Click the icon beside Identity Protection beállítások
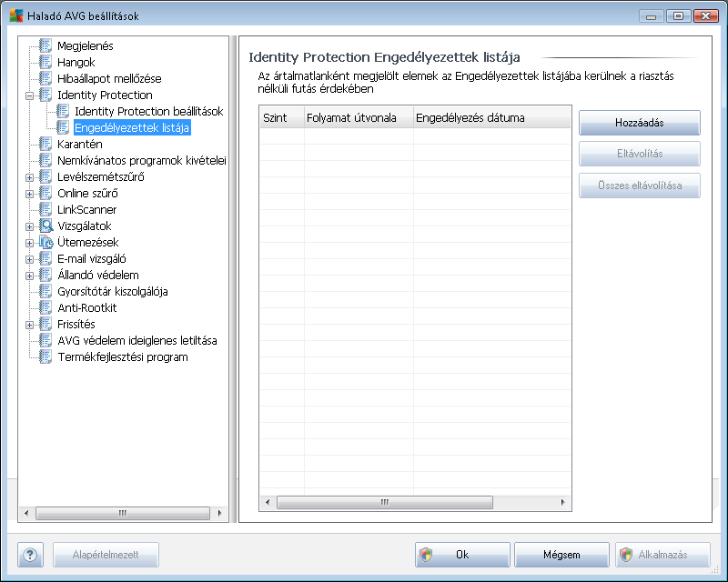 (63, 111)
